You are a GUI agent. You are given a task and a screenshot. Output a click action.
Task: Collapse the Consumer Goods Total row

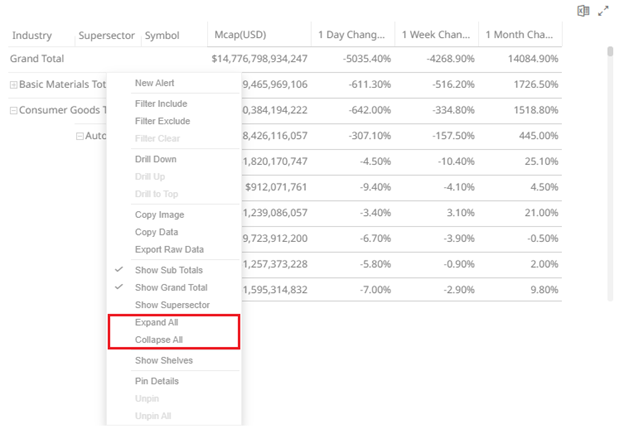coord(13,110)
